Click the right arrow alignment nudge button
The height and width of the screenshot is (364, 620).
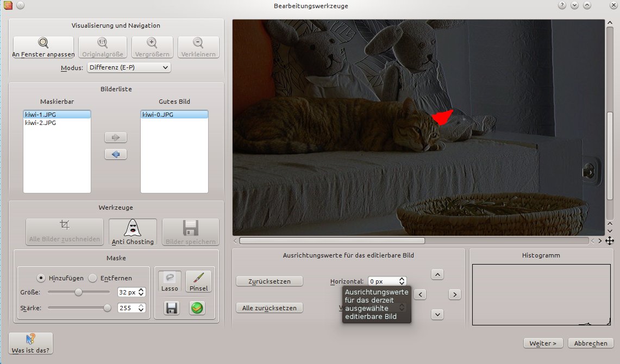455,294
